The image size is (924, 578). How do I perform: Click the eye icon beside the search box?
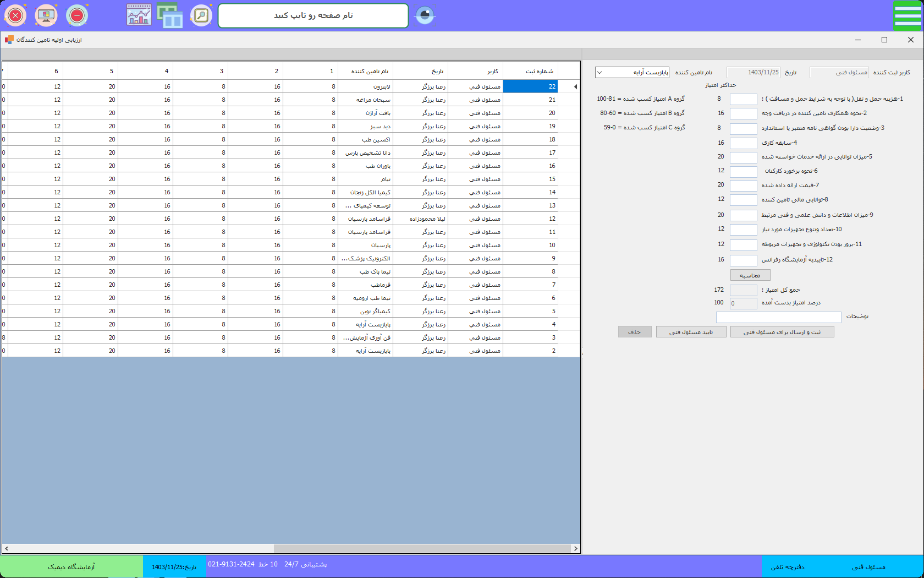pos(425,15)
